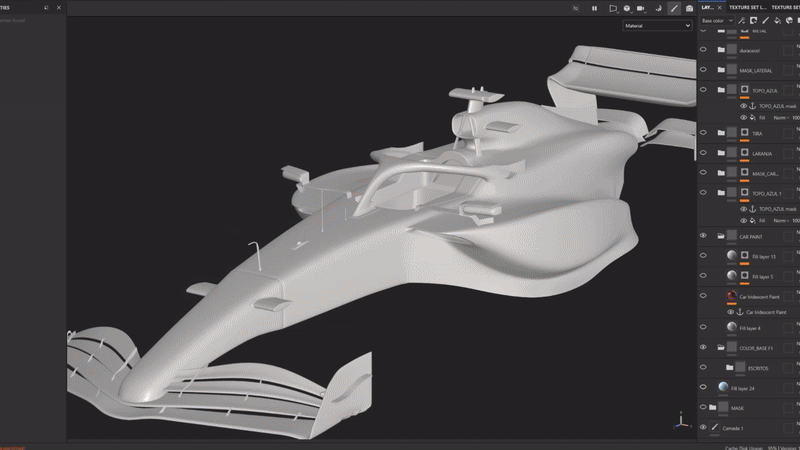Select the Car Iridescent Paint layer
The height and width of the screenshot is (450, 800).
[x=759, y=296]
